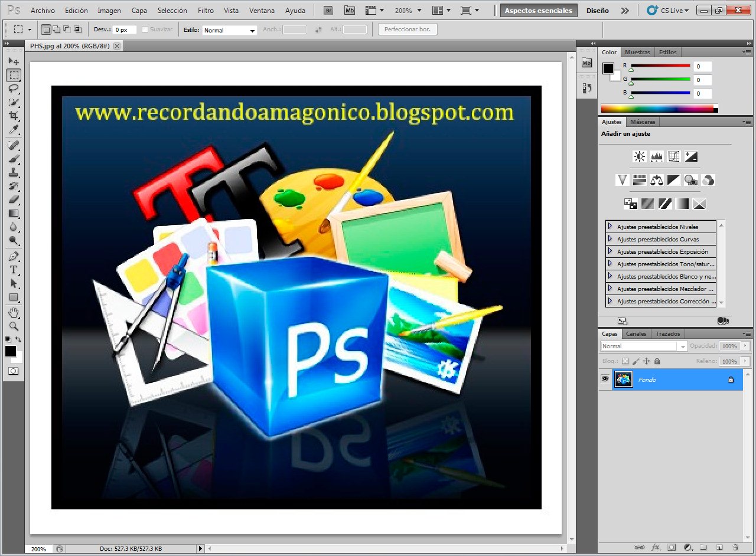The image size is (756, 556).
Task: Expand Ajustes preestablecidos Curvas
Action: (610, 238)
